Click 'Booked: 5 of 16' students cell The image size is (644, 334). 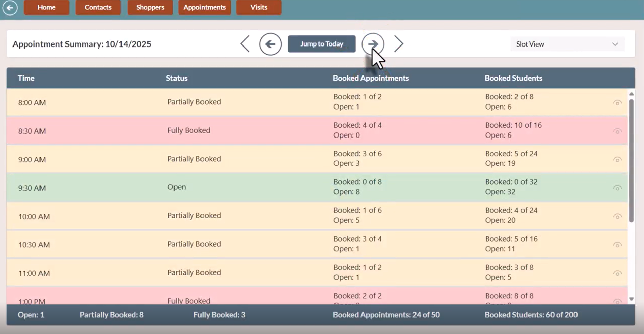(511, 239)
